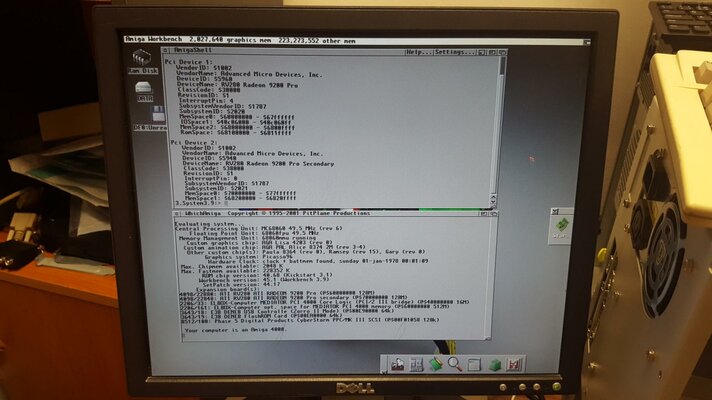This screenshot has width=712, height=400.
Task: Click the AmigaShell zoom gadget in title bar
Action: (x=487, y=51)
